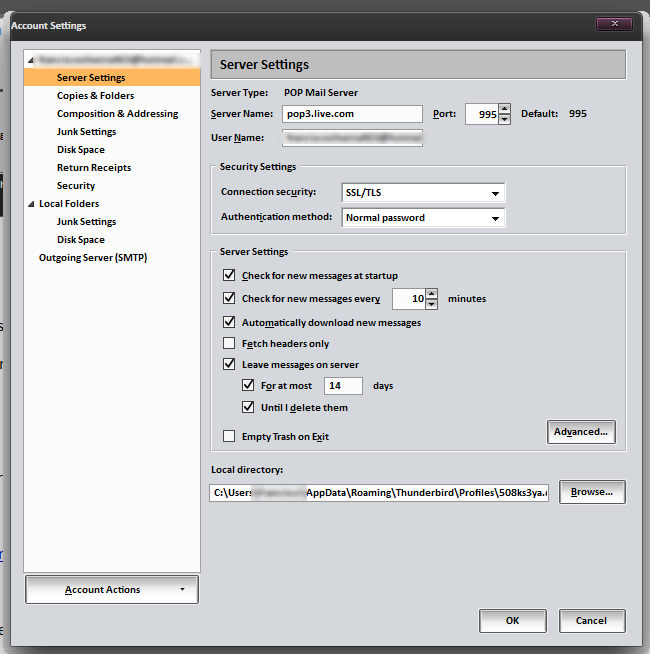Click the User Name input field

coord(352,138)
